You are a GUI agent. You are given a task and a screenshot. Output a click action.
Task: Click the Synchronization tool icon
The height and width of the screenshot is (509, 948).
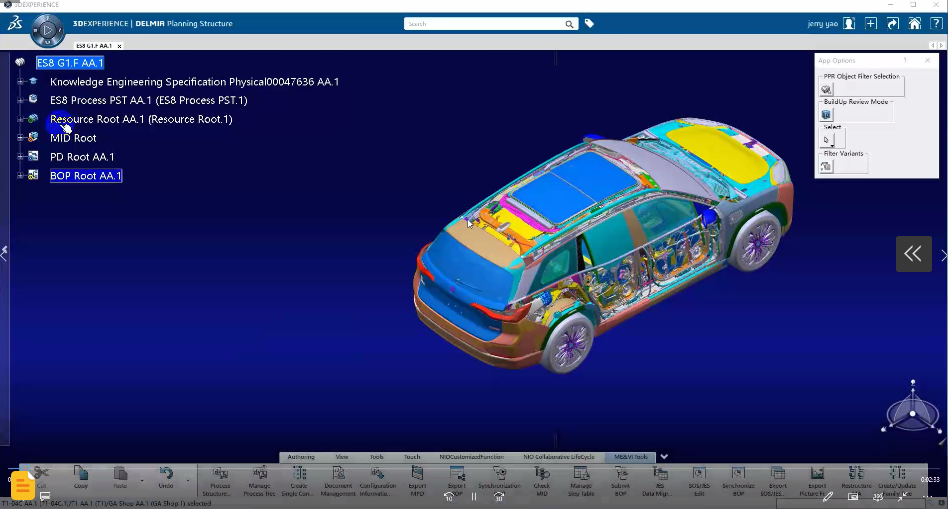tap(499, 473)
